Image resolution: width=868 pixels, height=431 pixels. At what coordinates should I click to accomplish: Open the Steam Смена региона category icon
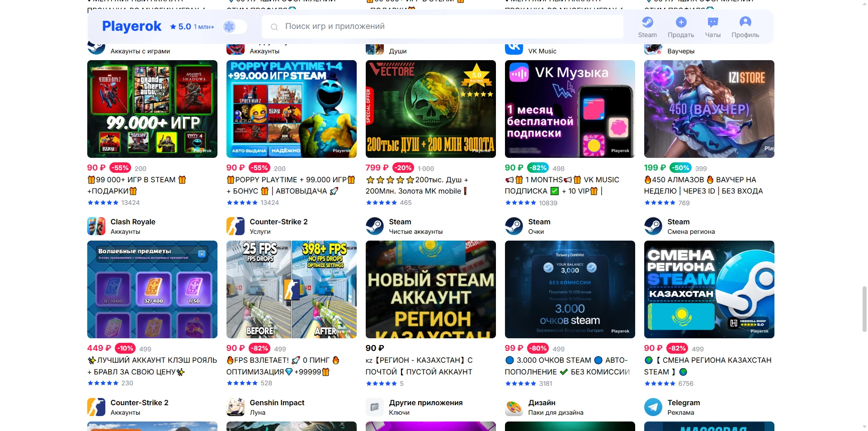click(x=653, y=226)
